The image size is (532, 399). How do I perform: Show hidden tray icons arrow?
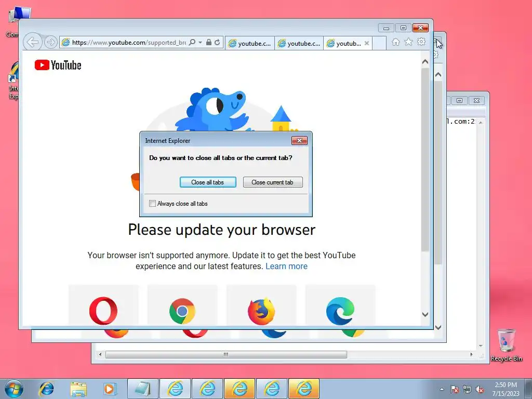click(442, 389)
